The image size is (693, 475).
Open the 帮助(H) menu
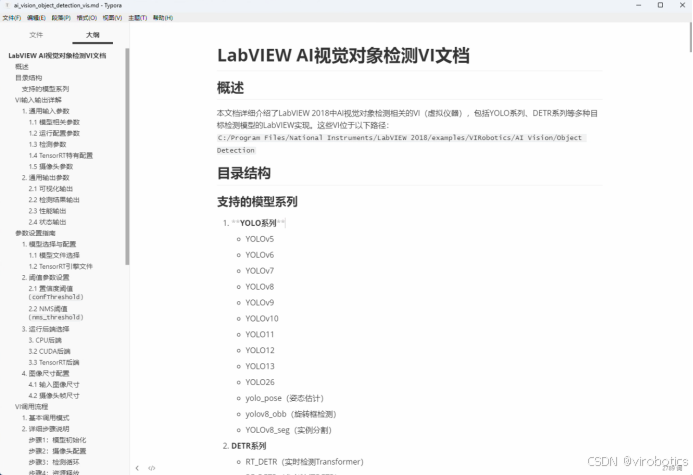click(163, 18)
